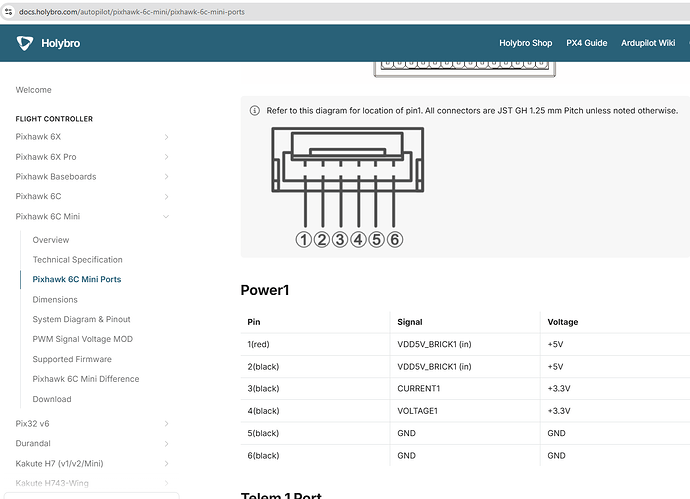The width and height of the screenshot is (690, 499).
Task: Click the Telem 1 Port heading
Action: click(x=281, y=495)
